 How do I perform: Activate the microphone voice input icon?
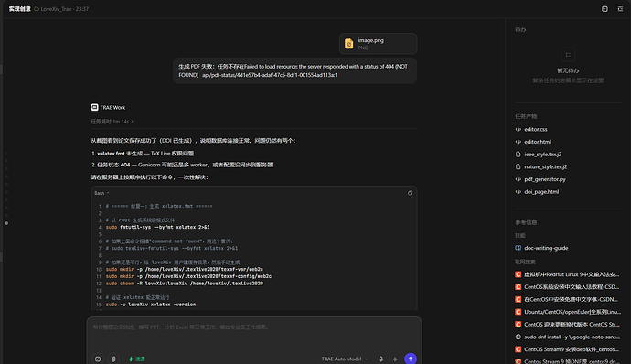point(380,359)
